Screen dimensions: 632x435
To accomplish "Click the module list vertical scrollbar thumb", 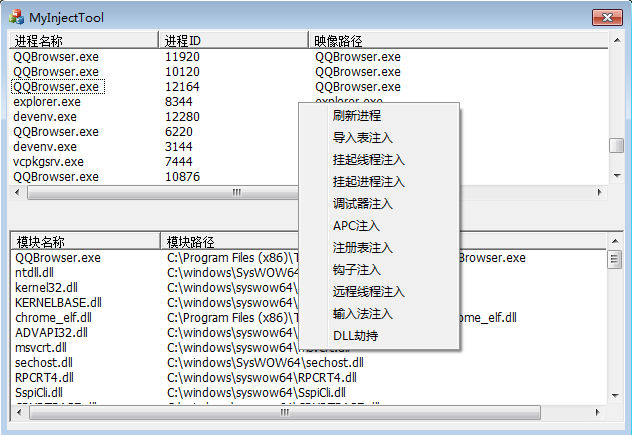I will pos(615,259).
